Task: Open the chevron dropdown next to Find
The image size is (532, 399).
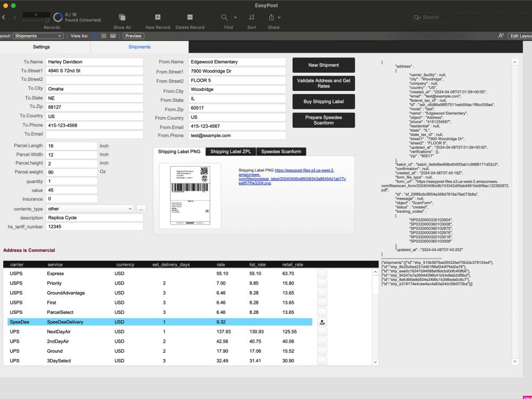Action: tap(236, 17)
